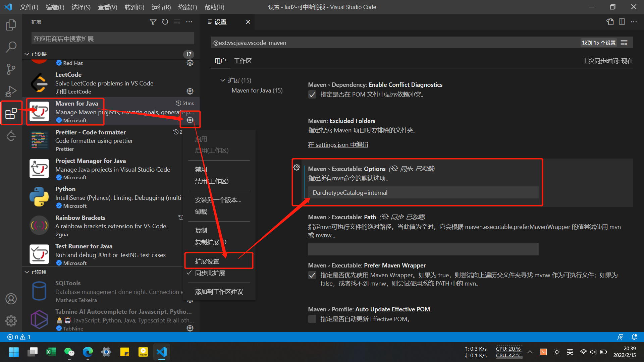Filter extensions using the funnel icon
Screen dimensions: 644x362
pyautogui.click(x=153, y=22)
